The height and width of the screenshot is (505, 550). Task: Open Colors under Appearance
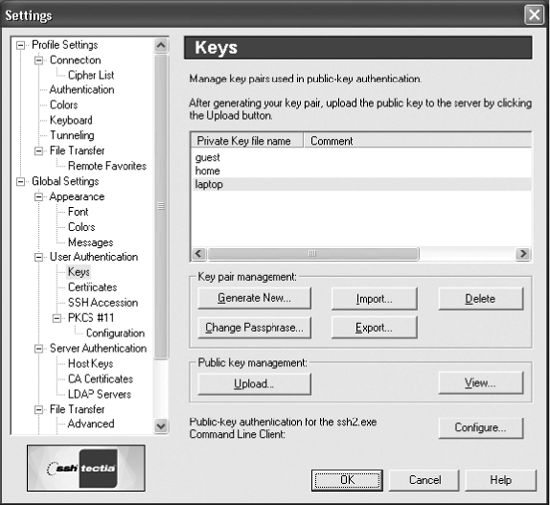pos(81,227)
